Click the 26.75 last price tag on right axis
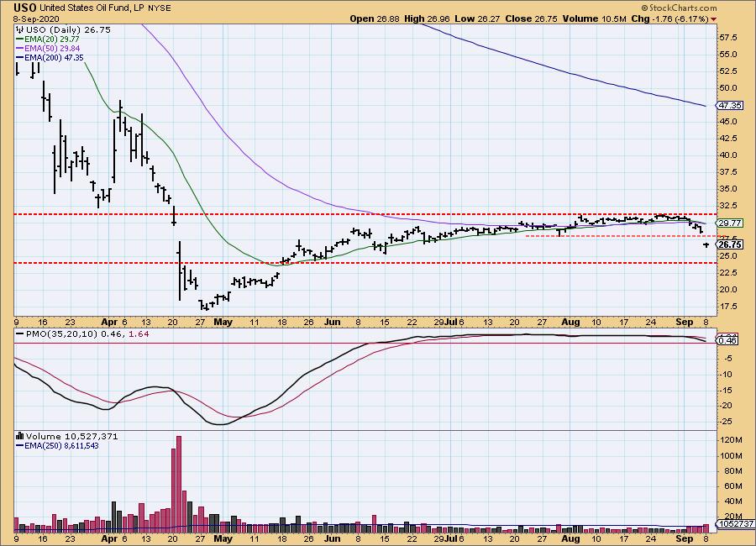 tap(729, 244)
